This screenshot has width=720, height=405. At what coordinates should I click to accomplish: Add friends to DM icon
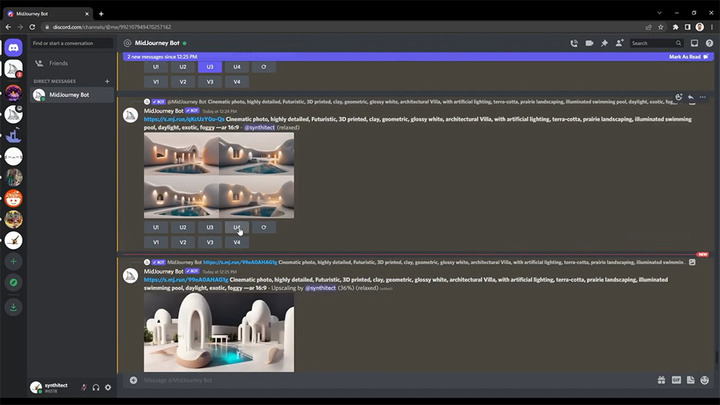(619, 43)
